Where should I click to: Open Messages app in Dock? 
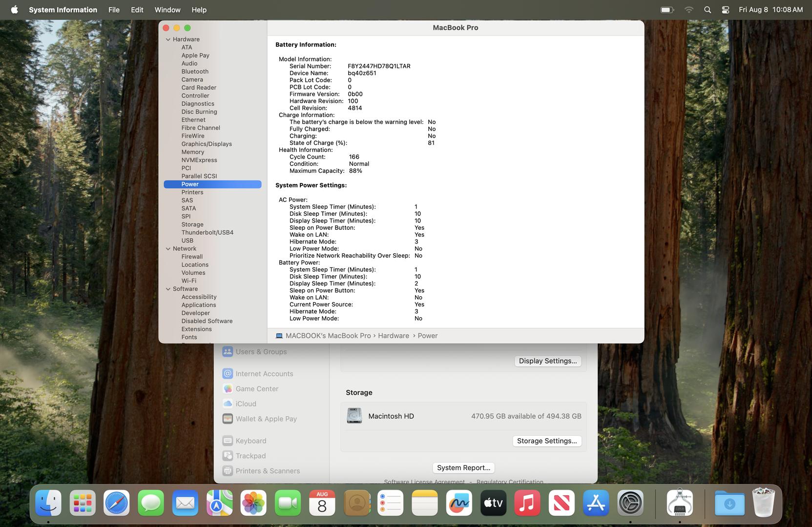(151, 503)
